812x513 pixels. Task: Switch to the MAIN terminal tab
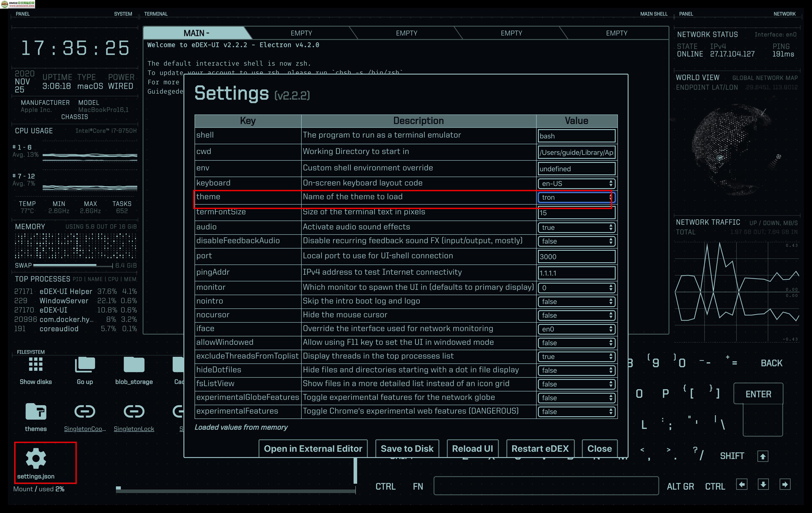(x=196, y=33)
